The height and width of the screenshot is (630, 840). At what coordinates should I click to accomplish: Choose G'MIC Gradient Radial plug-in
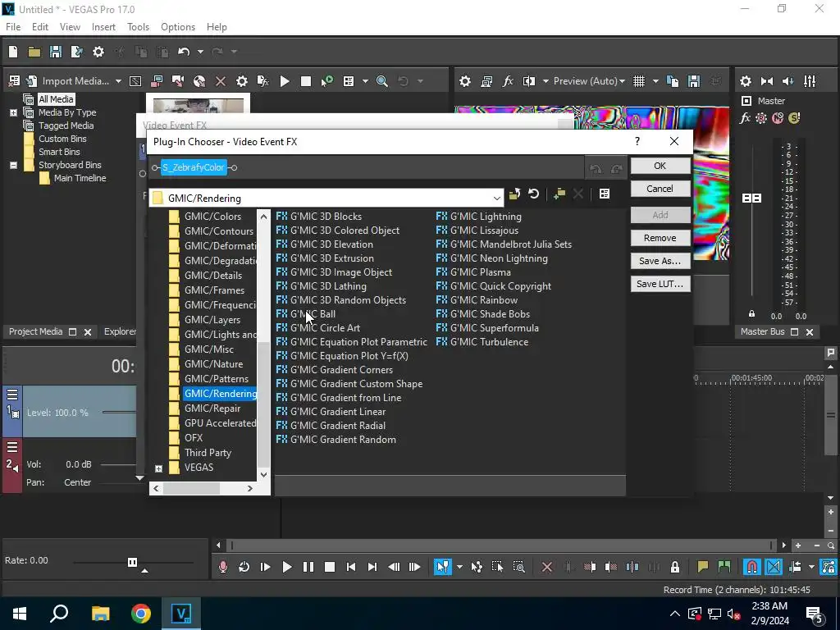point(331,426)
